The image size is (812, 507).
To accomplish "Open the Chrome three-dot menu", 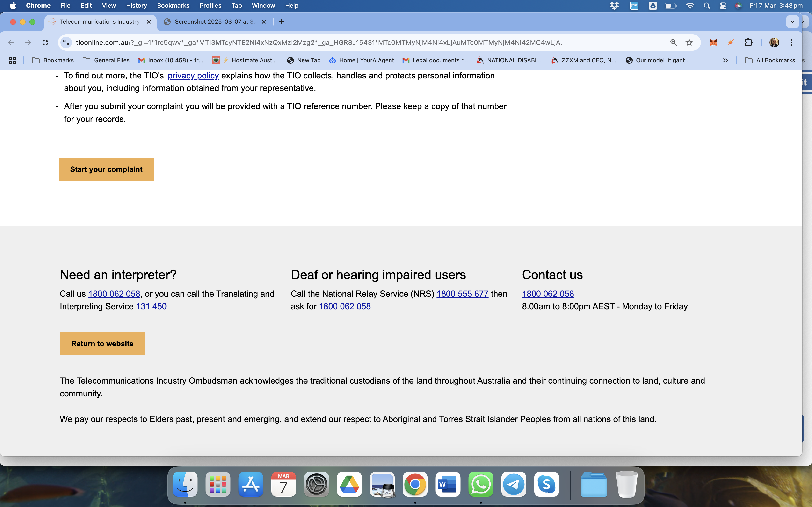I will [791, 42].
